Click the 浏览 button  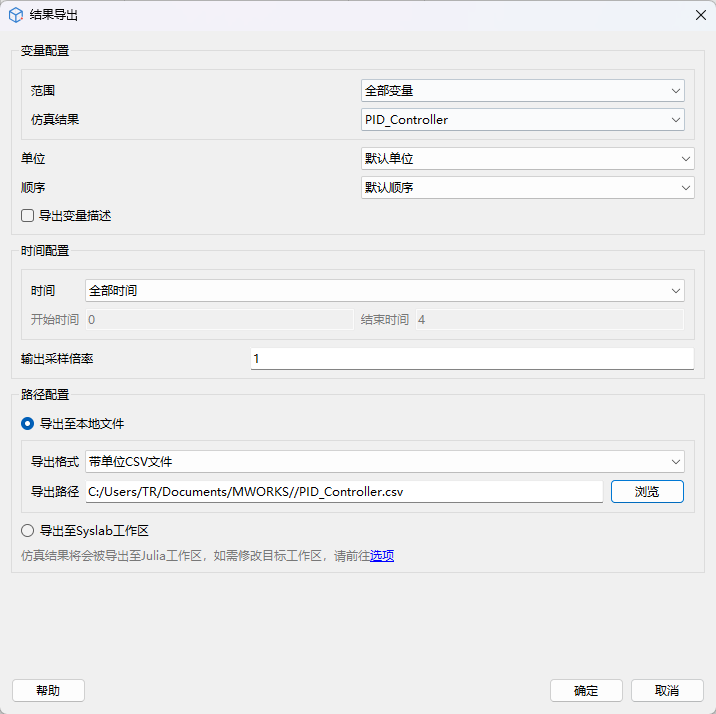point(647,492)
